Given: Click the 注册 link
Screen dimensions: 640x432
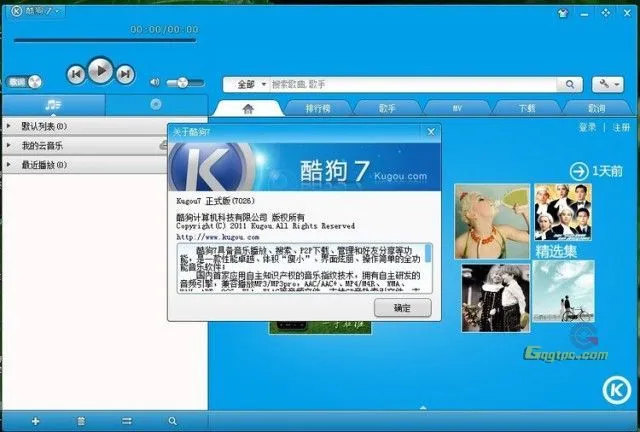Looking at the screenshot, I should 621,127.
